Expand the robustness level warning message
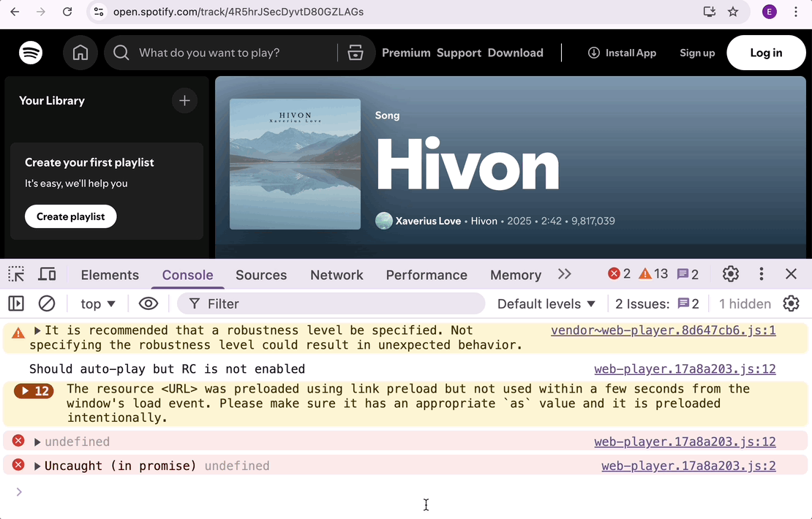812x519 pixels. point(37,330)
